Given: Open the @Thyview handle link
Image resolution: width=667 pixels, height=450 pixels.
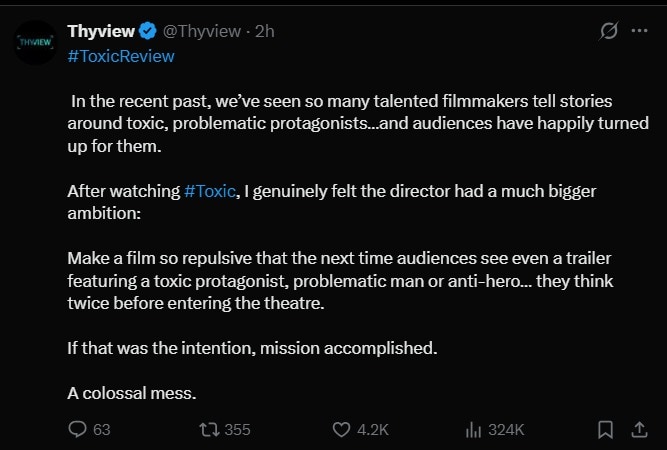Looking at the screenshot, I should (x=202, y=31).
